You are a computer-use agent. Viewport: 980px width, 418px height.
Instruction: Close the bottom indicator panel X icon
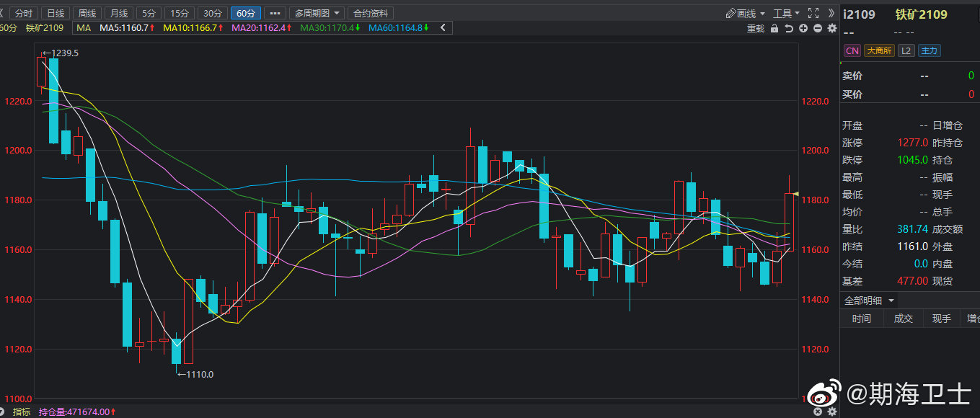pos(818,412)
